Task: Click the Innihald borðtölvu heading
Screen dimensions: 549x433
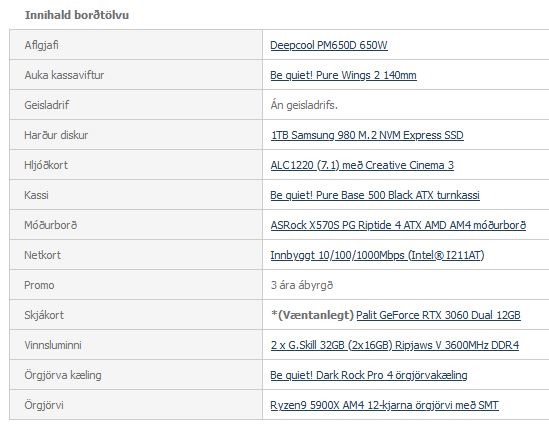Action: click(77, 15)
